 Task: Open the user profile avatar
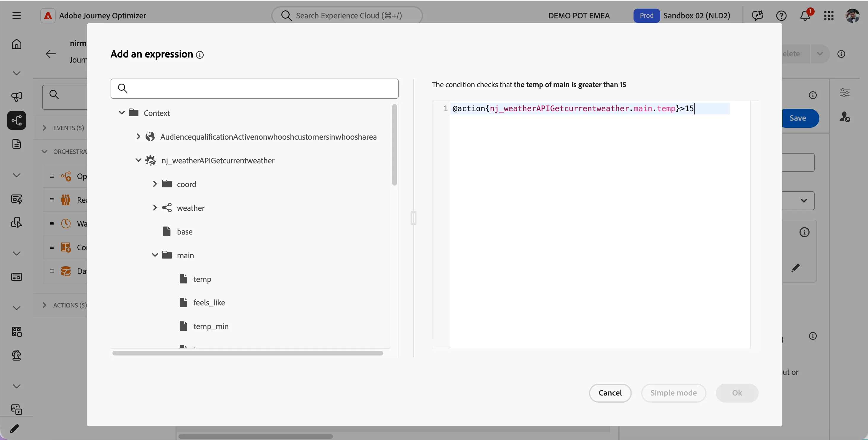853,15
